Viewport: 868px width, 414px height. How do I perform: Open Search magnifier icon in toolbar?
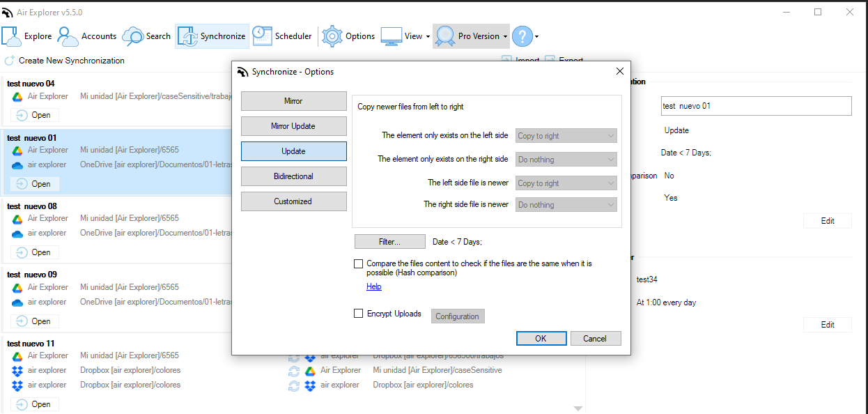(132, 36)
